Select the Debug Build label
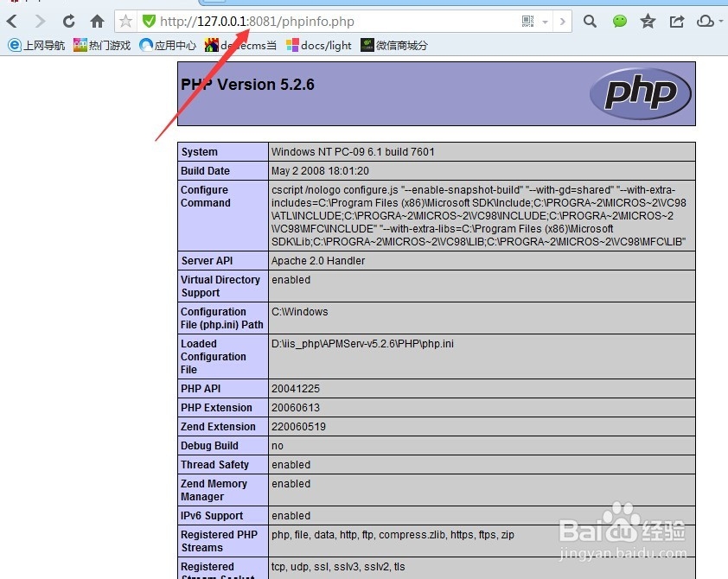Screen dimensions: 728x579 pos(209,446)
